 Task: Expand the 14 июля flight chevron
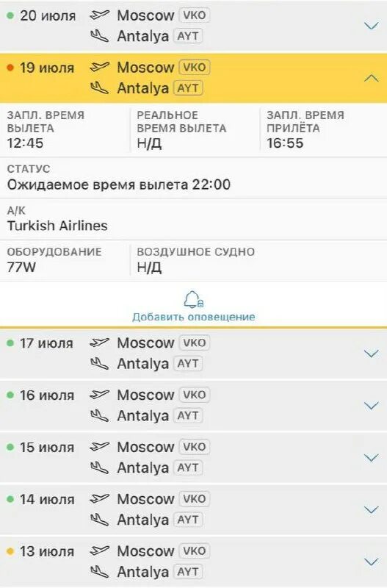[372, 509]
